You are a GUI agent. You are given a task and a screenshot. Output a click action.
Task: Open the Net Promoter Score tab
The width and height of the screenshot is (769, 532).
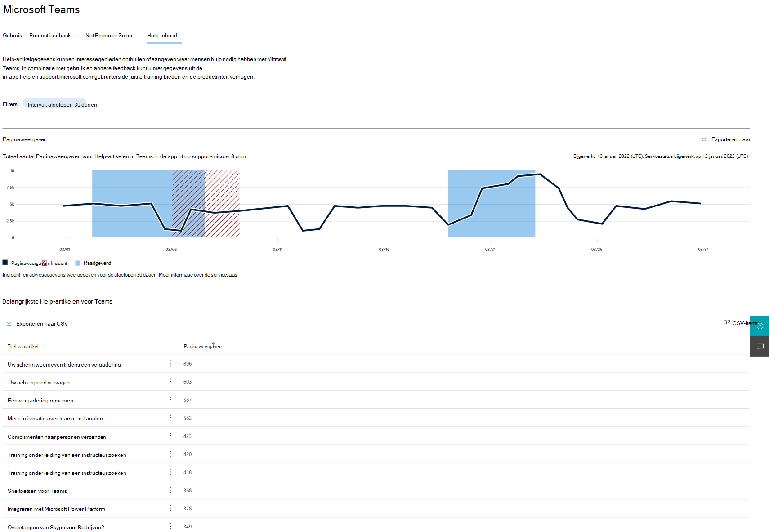109,36
